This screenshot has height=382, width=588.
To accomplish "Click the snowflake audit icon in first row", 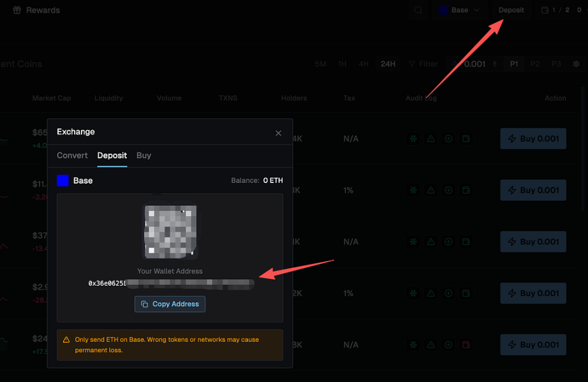I will (x=413, y=139).
